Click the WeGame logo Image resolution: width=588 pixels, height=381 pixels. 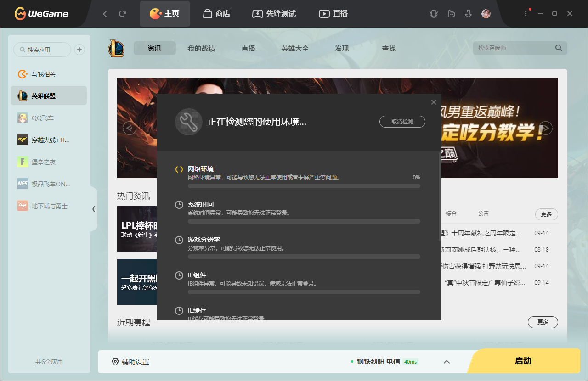[x=41, y=14]
